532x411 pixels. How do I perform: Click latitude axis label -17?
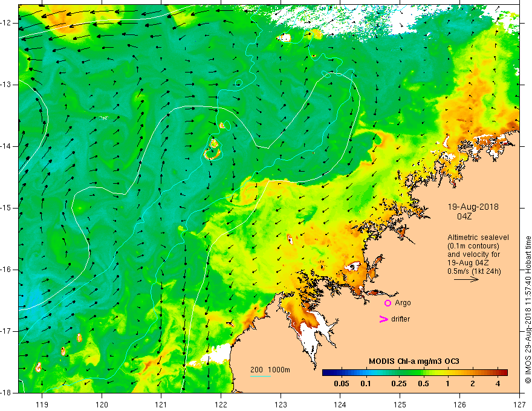pyautogui.click(x=6, y=331)
